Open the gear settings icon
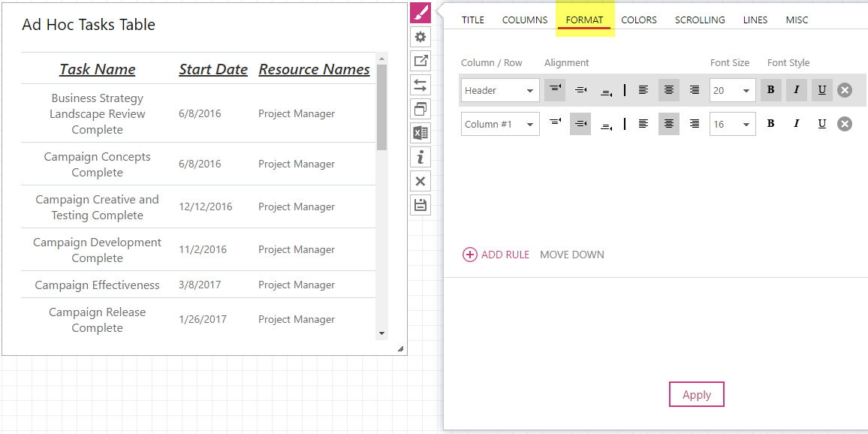Viewport: 868px width, 434px height. [x=420, y=37]
